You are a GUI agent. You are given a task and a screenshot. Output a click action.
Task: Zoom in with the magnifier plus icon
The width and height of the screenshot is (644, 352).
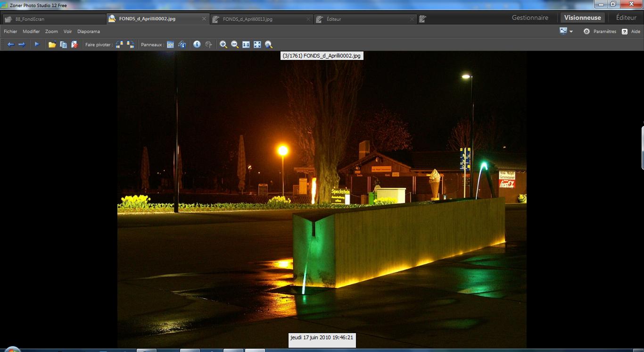coord(223,44)
